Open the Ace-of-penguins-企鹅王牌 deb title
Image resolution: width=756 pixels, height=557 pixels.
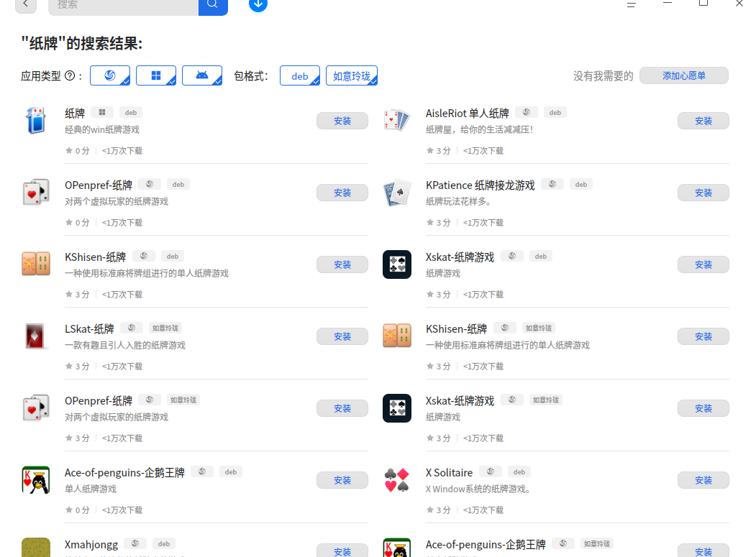pyautogui.click(x=124, y=473)
